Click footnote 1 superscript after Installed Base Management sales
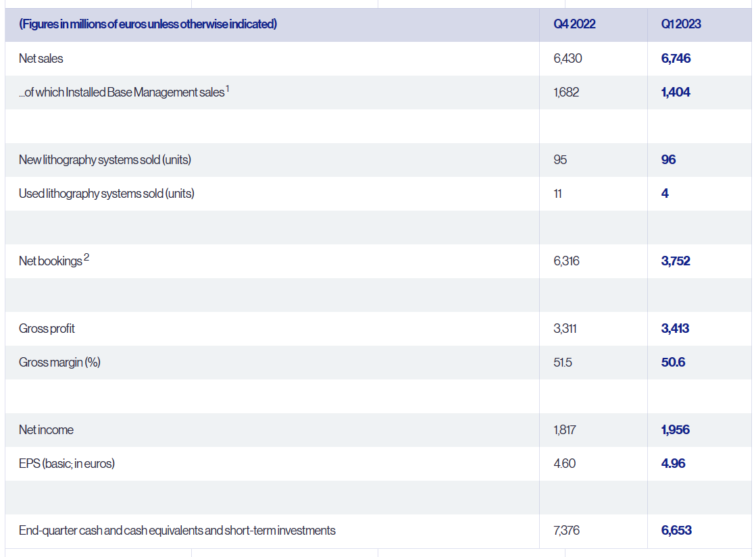 click(228, 88)
